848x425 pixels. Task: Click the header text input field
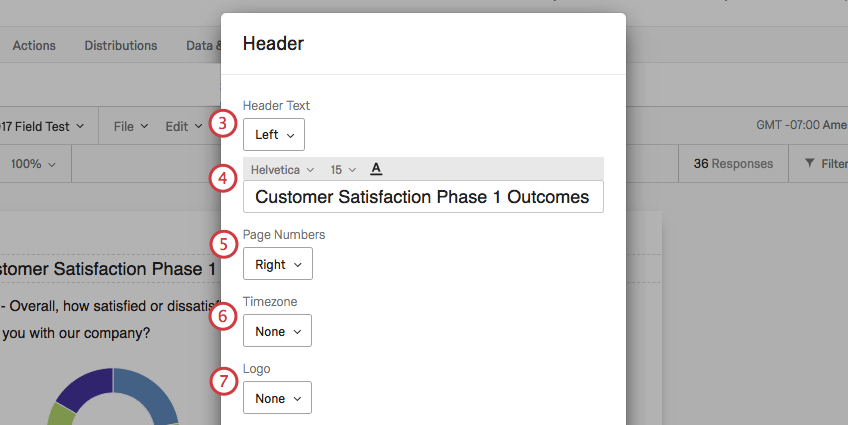point(422,197)
